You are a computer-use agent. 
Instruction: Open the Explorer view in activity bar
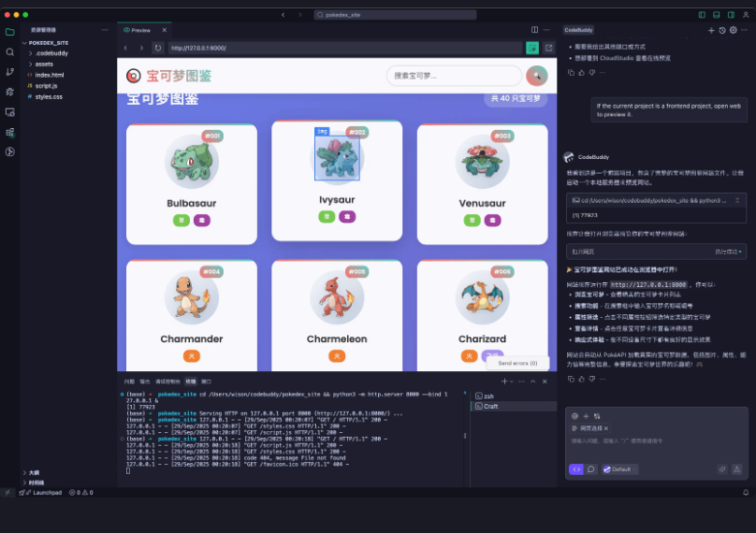point(9,33)
